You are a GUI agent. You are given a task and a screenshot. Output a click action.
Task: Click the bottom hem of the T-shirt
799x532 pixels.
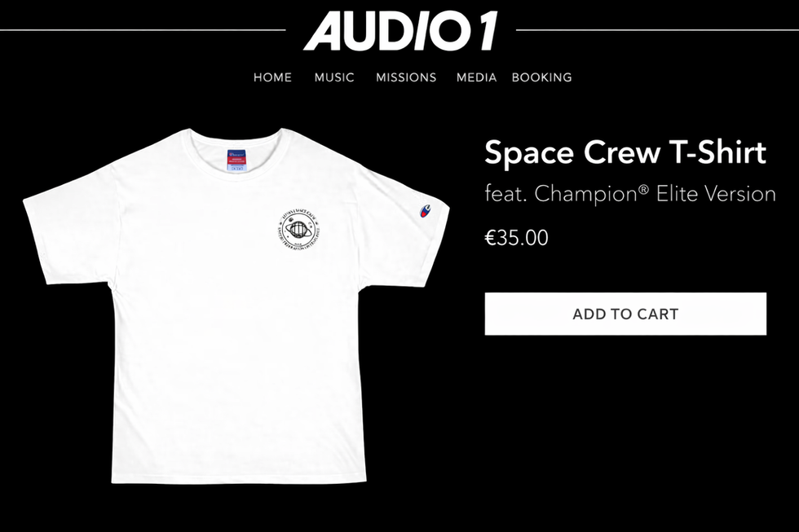click(239, 477)
